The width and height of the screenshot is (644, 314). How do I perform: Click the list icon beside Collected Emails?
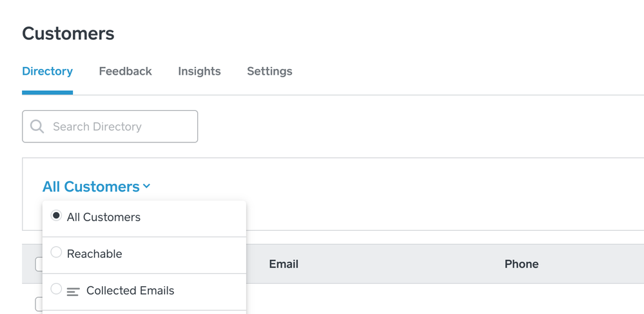73,291
